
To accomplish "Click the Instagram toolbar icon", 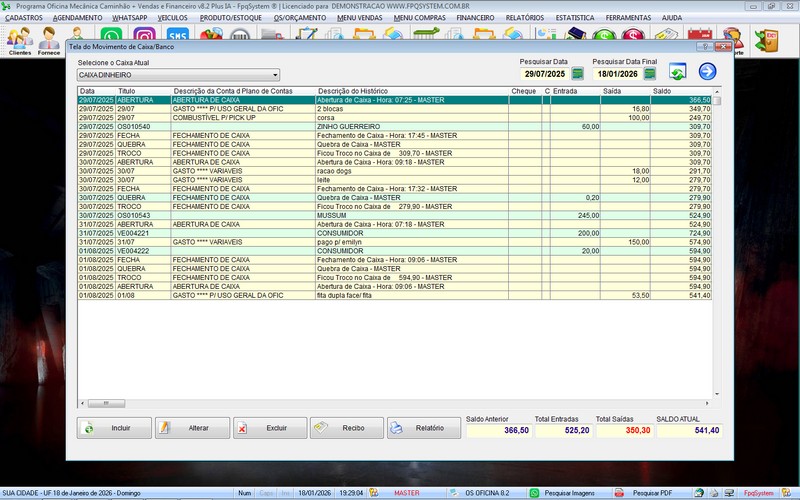I will (x=146, y=37).
